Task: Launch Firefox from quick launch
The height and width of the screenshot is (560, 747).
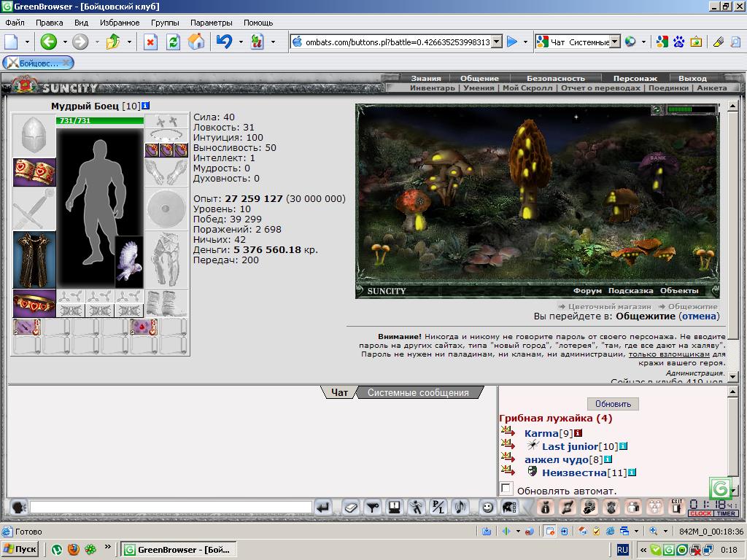Action: coord(74,550)
